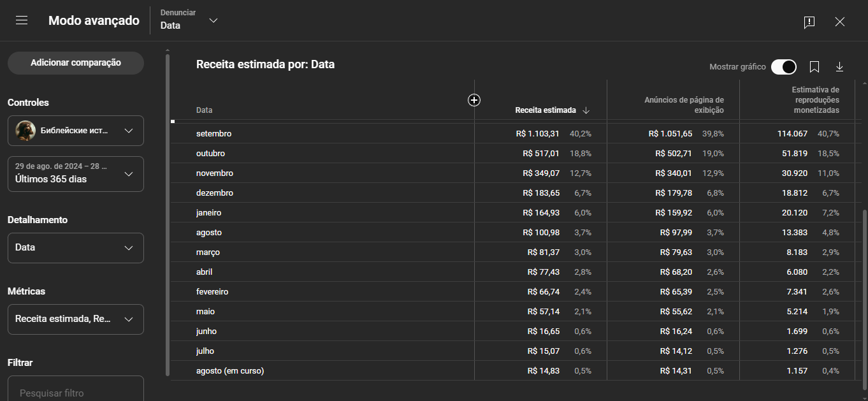This screenshot has height=401, width=868.
Task: Click the save report bookmark icon
Action: pyautogui.click(x=814, y=67)
